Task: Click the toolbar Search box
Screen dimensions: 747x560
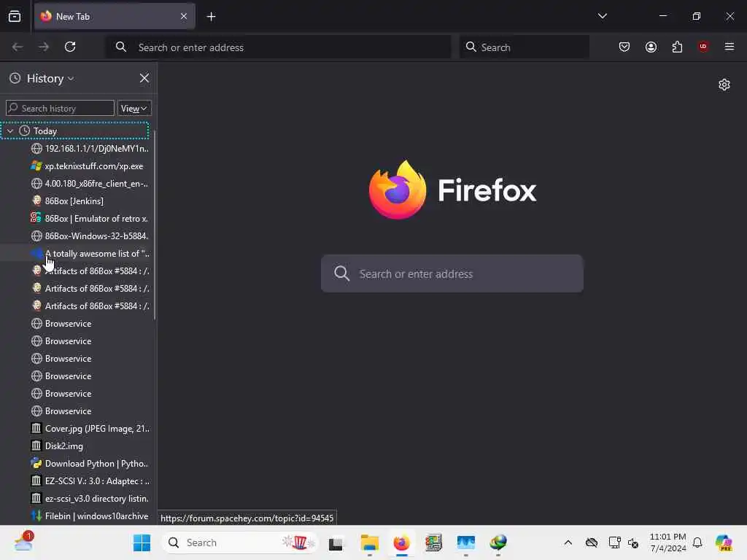Action: pos(524,47)
